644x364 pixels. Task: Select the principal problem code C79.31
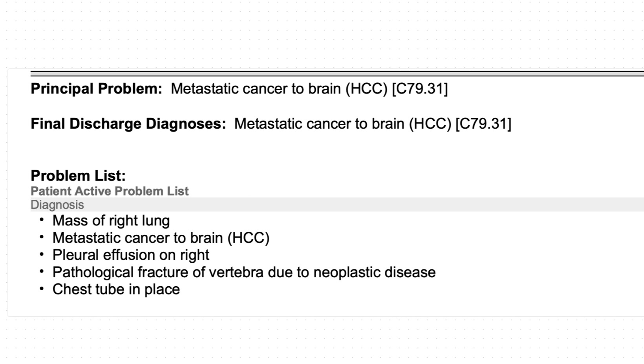click(420, 89)
